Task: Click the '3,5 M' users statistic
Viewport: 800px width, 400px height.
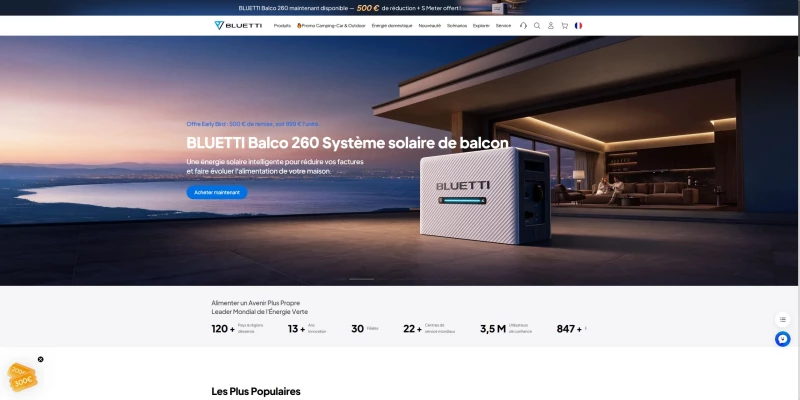Action: [x=506, y=329]
